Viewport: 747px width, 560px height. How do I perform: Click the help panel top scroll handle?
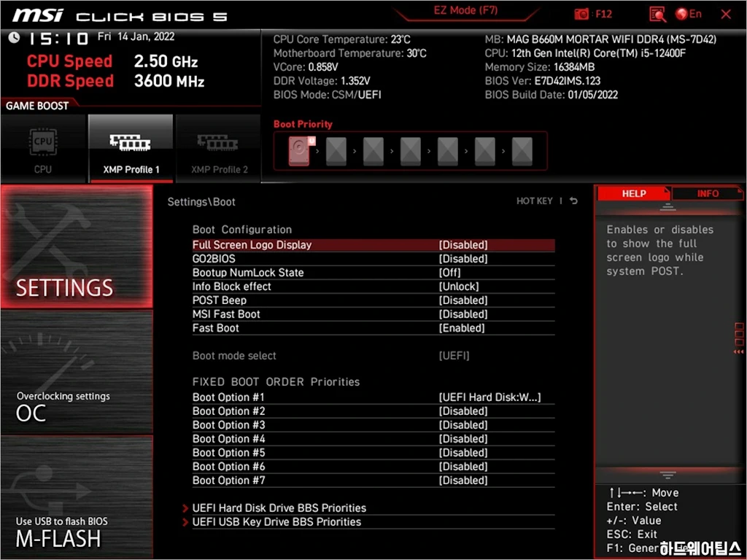668,207
